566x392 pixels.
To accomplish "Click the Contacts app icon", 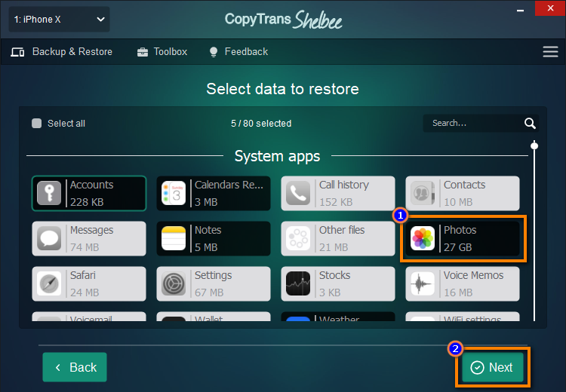I will (423, 193).
